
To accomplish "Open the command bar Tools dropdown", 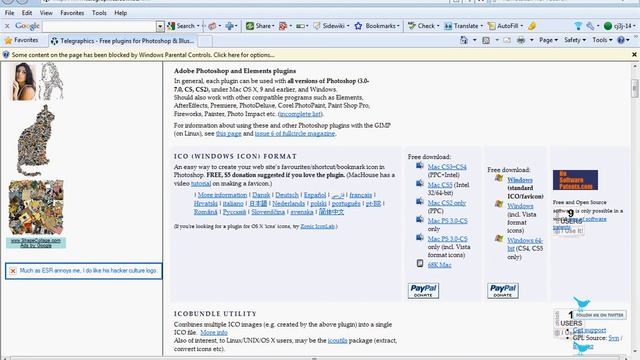I will click(x=602, y=40).
